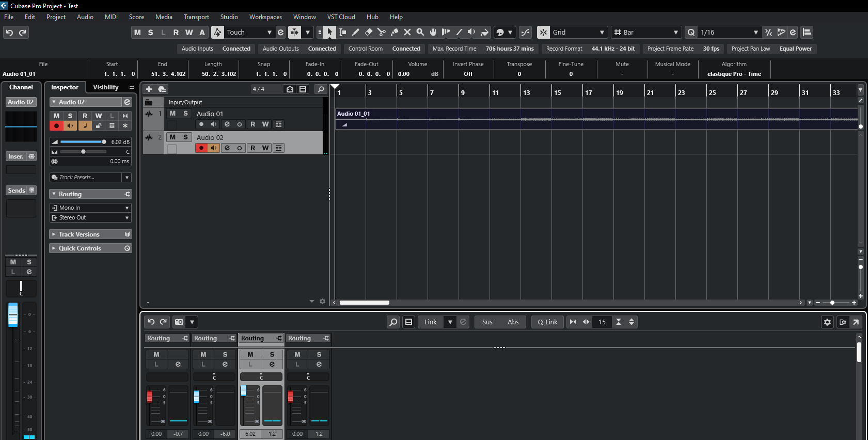Viewport: 868px width, 440px height.
Task: Select the Erase tool in toolbar
Action: pyautogui.click(x=368, y=32)
